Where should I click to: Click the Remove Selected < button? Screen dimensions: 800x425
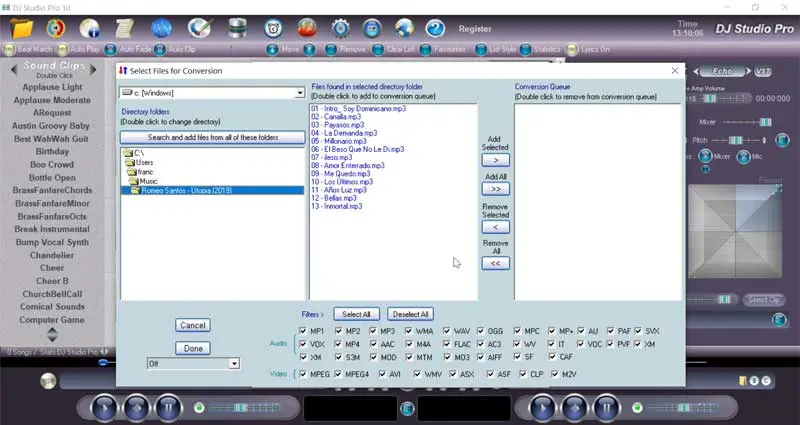pos(495,227)
